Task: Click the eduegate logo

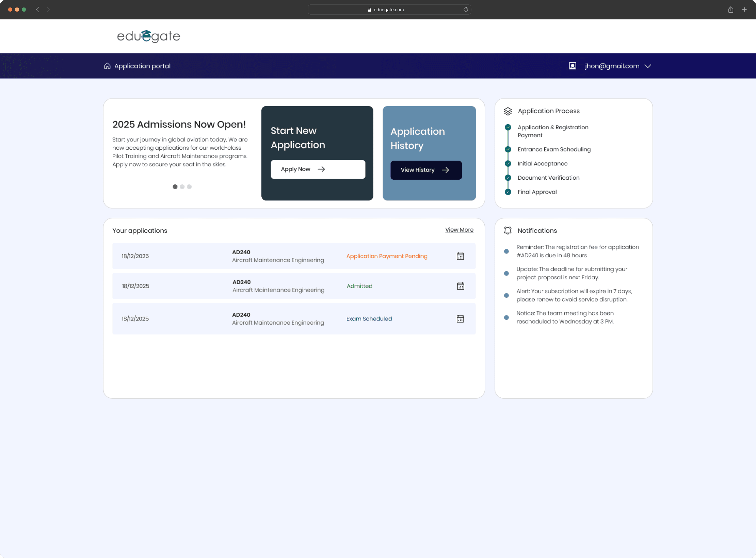Action: click(148, 36)
